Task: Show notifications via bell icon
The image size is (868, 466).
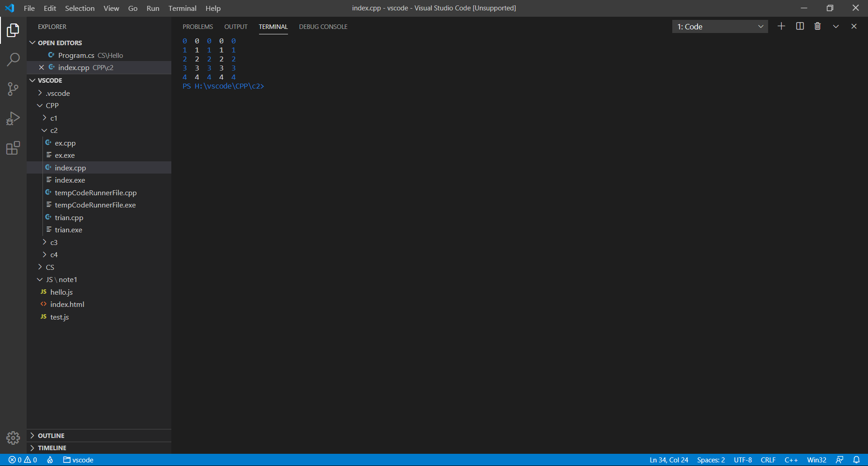Action: point(856,460)
